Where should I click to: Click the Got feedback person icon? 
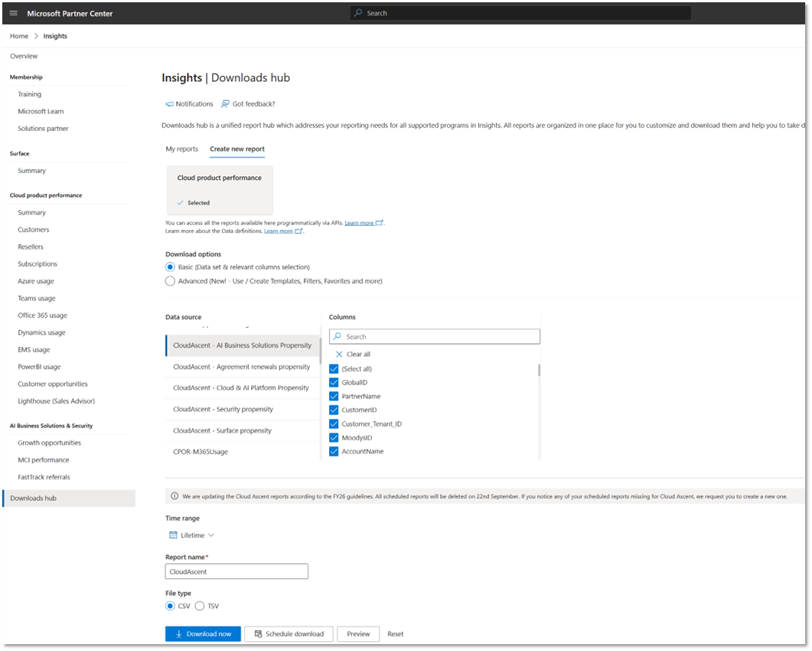click(x=225, y=104)
